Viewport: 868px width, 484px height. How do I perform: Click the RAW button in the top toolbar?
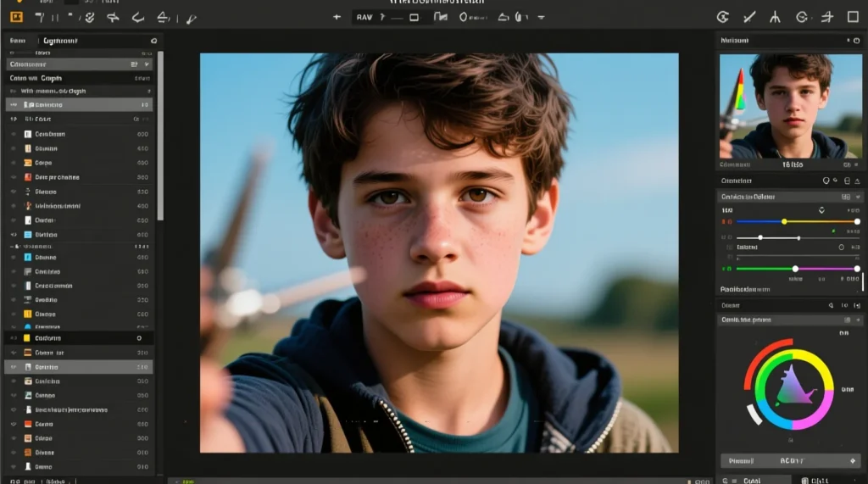click(x=364, y=17)
